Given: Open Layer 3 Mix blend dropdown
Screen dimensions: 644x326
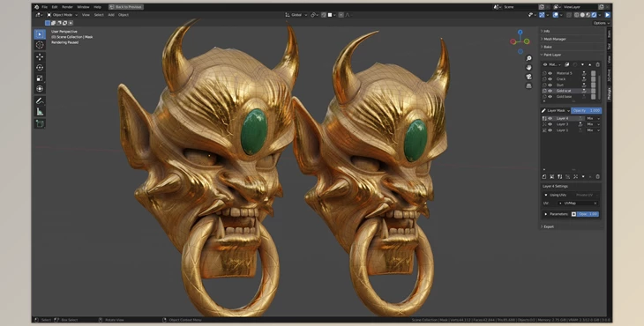Looking at the screenshot, I should coord(593,124).
